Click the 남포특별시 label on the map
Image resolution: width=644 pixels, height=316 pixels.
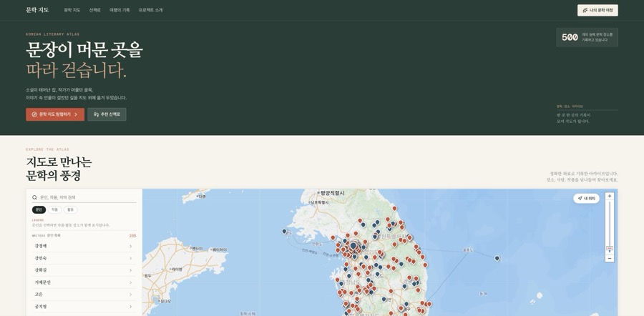tap(319, 202)
